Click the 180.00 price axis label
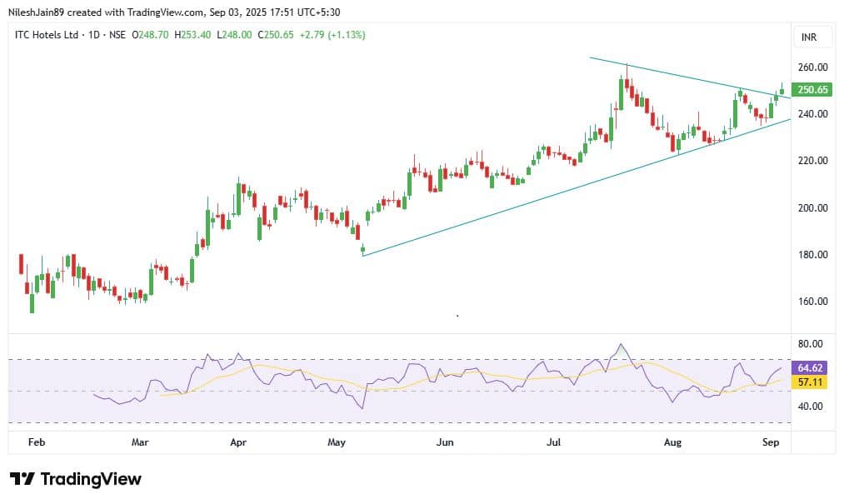Viewport: 844px width, 504px height. pyautogui.click(x=813, y=255)
